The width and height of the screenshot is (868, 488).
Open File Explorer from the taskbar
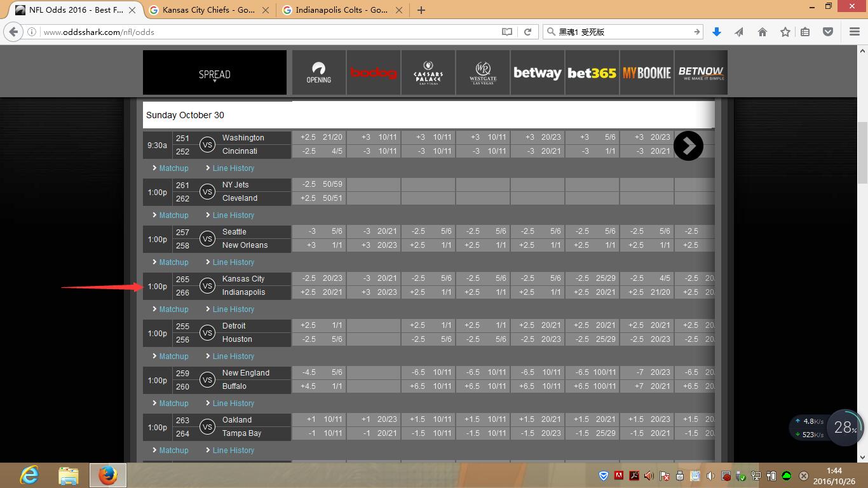tap(68, 475)
